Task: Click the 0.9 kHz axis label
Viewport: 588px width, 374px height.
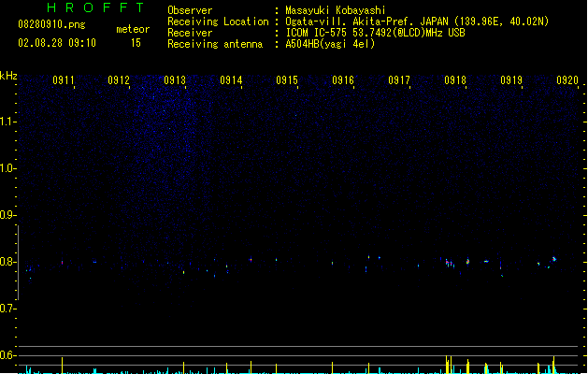Action: click(7, 215)
